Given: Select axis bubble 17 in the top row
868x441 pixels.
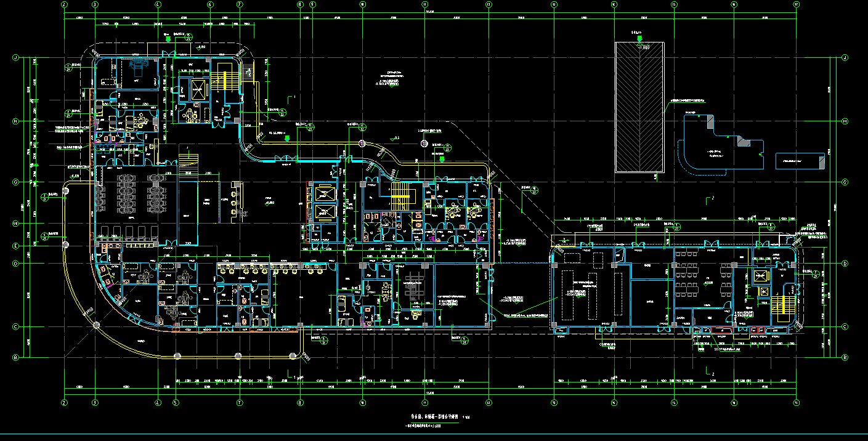Looking at the screenshot, I should point(795,4).
